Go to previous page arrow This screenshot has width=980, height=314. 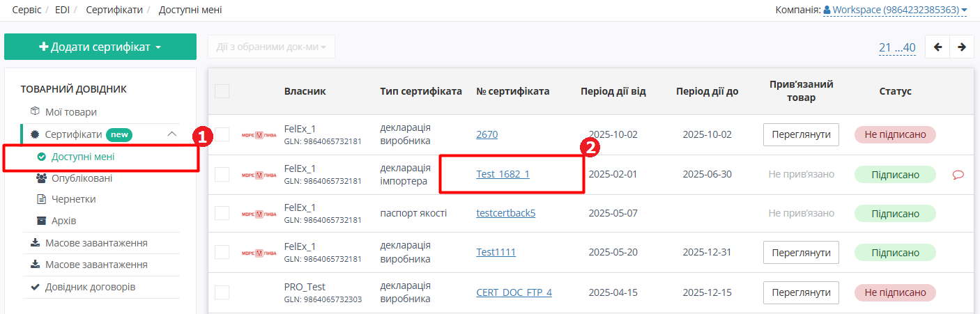pyautogui.click(x=937, y=47)
